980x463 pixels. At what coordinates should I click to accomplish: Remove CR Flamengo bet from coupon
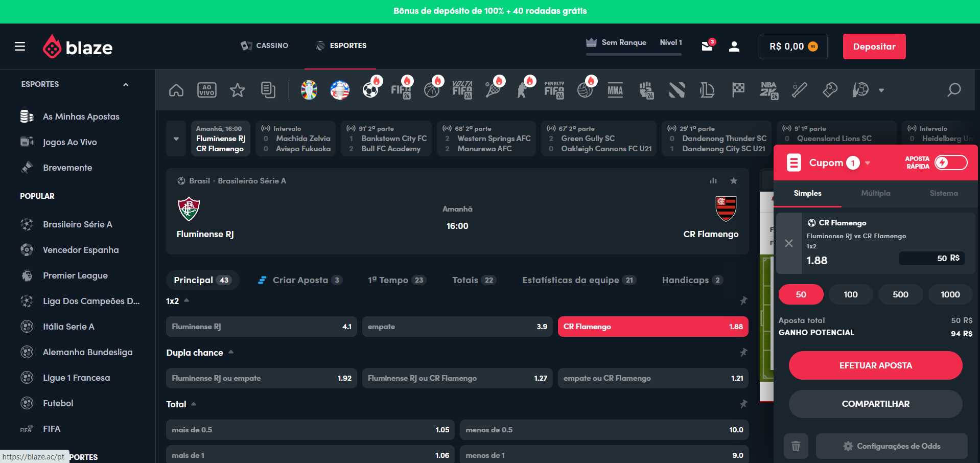(789, 243)
